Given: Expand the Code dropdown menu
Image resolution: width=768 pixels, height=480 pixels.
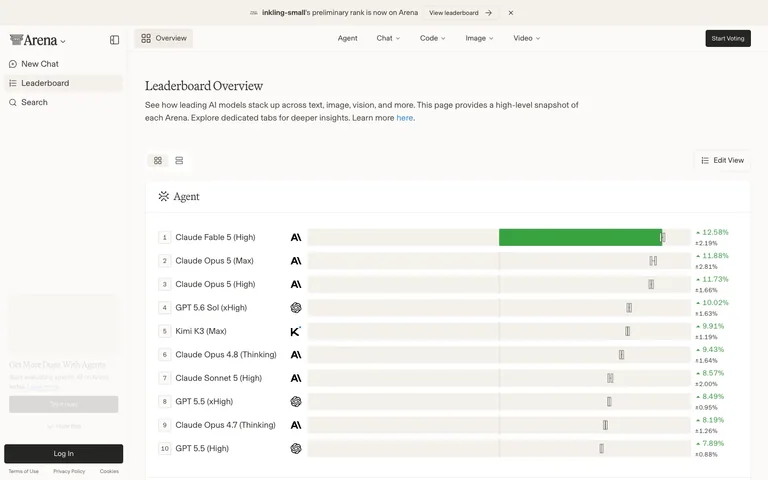Looking at the screenshot, I should (432, 38).
